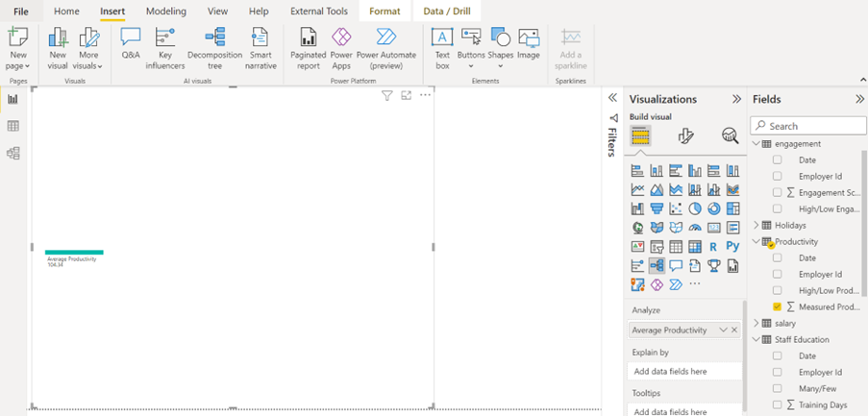Click the Fields search box
868x416 pixels.
(808, 126)
